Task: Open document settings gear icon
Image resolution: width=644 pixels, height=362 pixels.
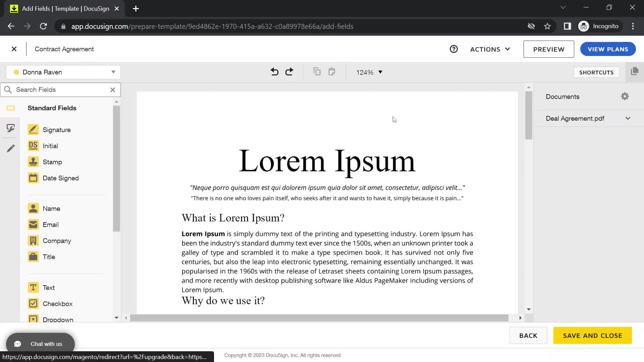Action: coord(625,97)
